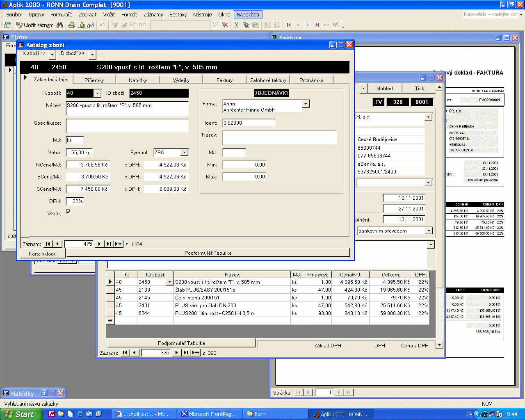This screenshot has height=420, width=525.
Task: Go to next record in Katalog zboží
Action: coord(99,244)
